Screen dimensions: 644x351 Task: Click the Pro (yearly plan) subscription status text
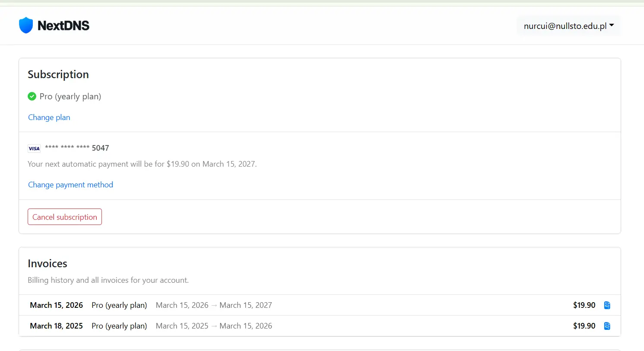(70, 96)
